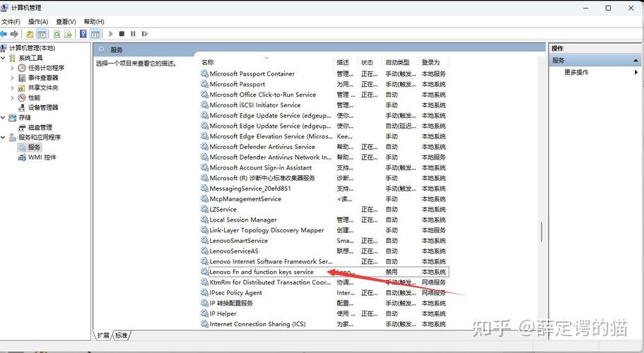The width and height of the screenshot is (644, 353).
Task: Collapse the 系统工具 tree node
Action: pyautogui.click(x=4, y=58)
